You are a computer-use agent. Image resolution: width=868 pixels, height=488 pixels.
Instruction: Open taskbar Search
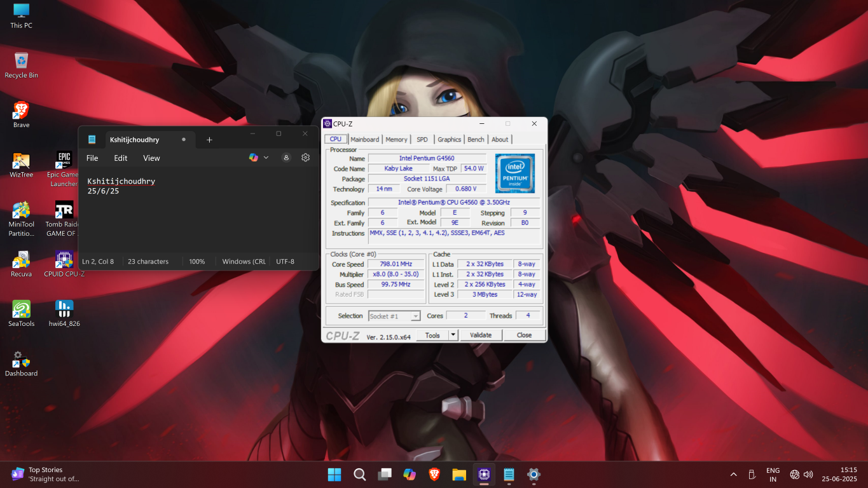359,475
